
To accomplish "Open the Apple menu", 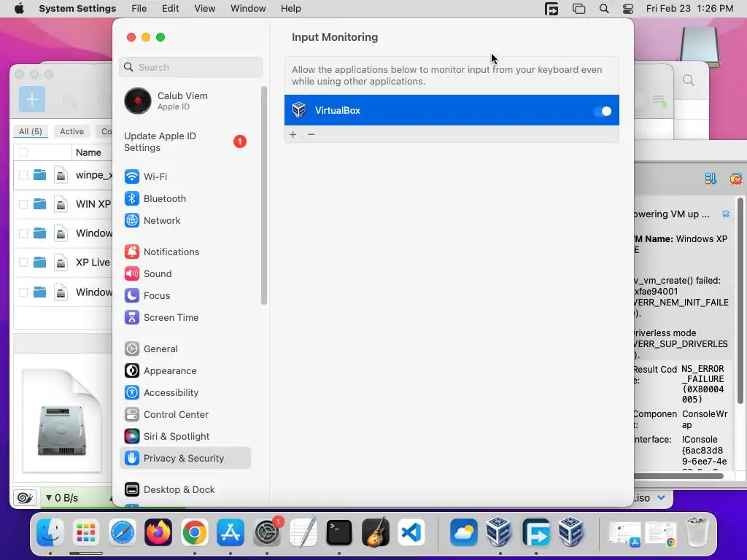I will click(x=19, y=9).
